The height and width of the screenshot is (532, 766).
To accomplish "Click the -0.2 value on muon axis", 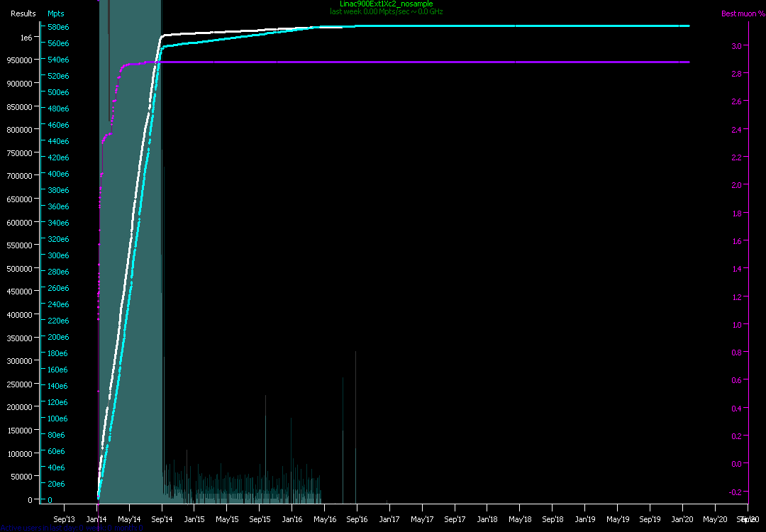I will coord(735,492).
